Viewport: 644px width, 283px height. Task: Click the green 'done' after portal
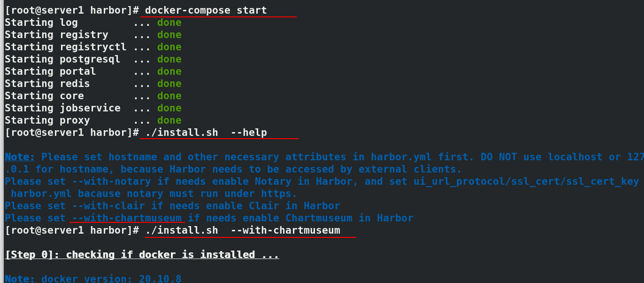point(169,71)
